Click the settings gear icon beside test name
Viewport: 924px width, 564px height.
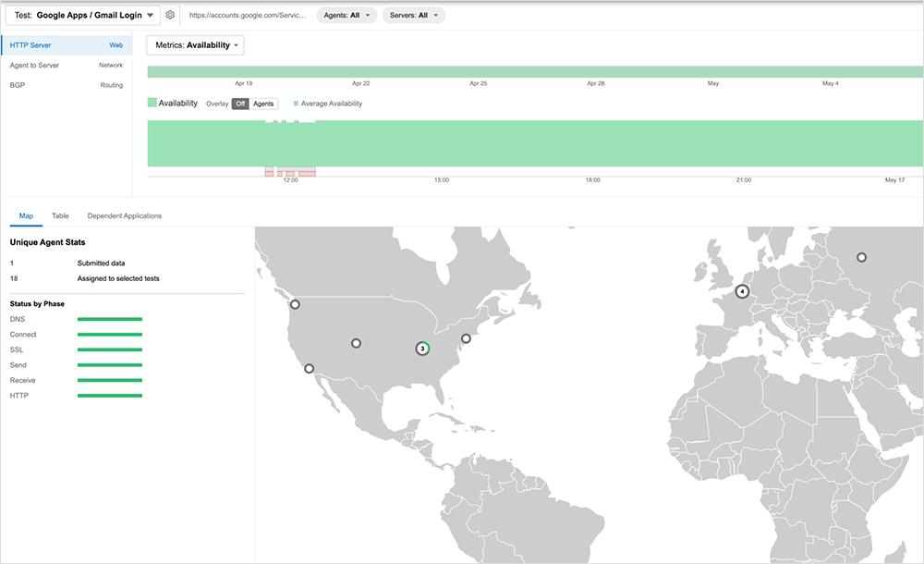coord(170,15)
